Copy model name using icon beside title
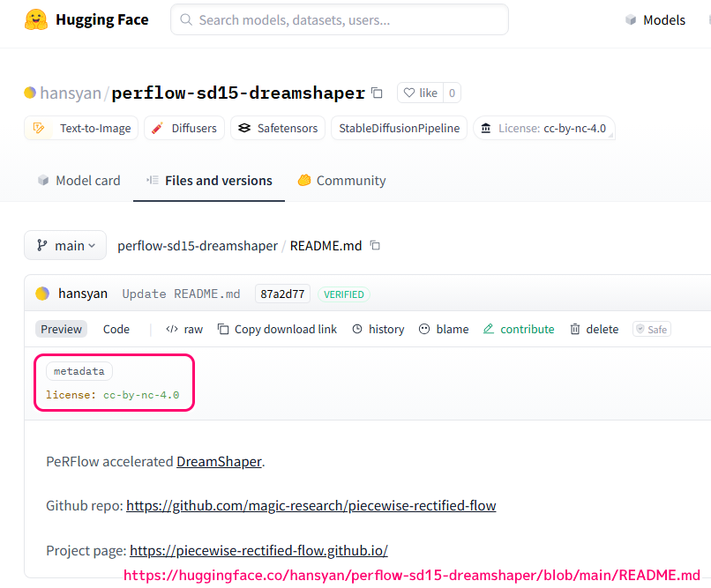This screenshot has width=711, height=588. point(377,93)
